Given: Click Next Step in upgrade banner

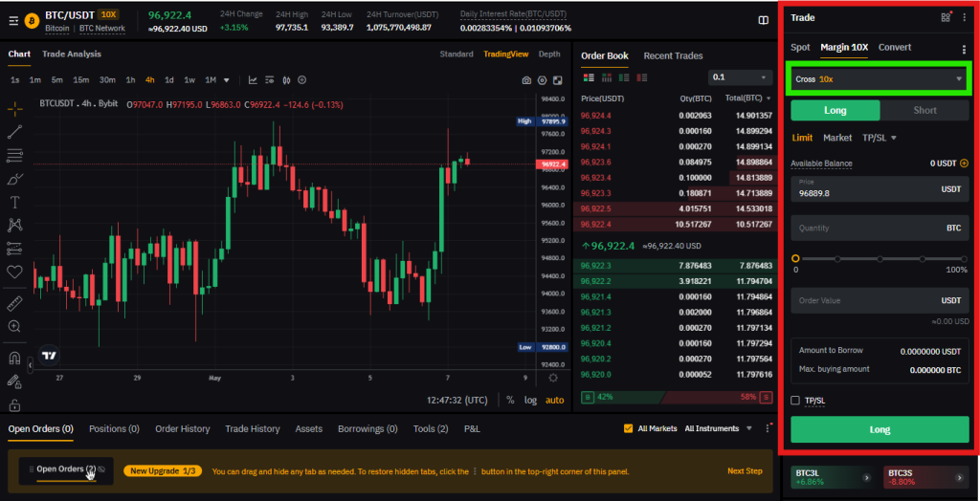Looking at the screenshot, I should click(x=745, y=471).
